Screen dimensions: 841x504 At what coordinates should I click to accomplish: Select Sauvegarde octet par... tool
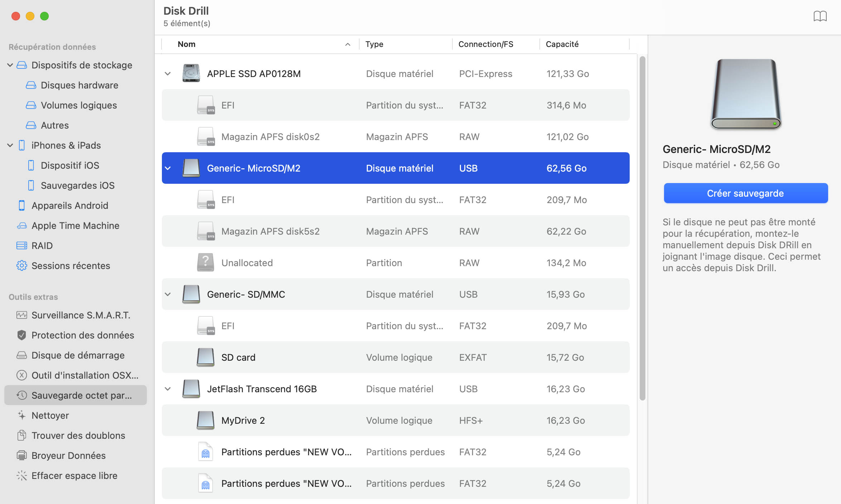tap(76, 395)
